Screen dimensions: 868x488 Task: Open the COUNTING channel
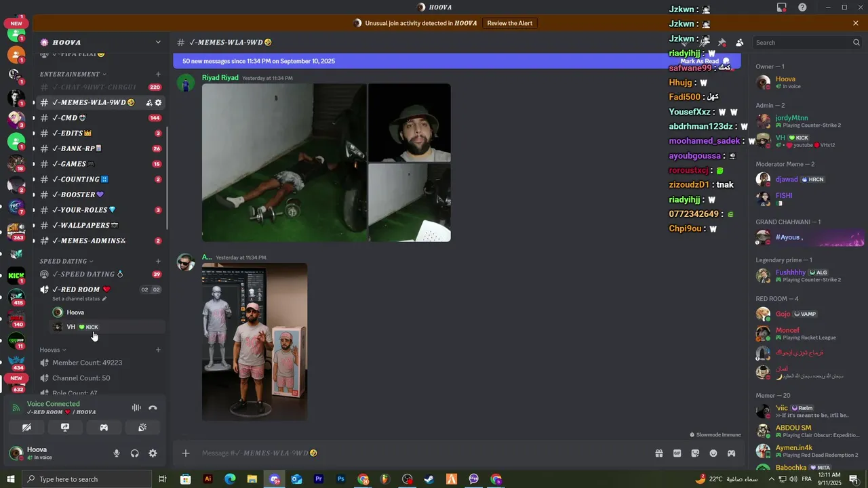tap(101, 180)
